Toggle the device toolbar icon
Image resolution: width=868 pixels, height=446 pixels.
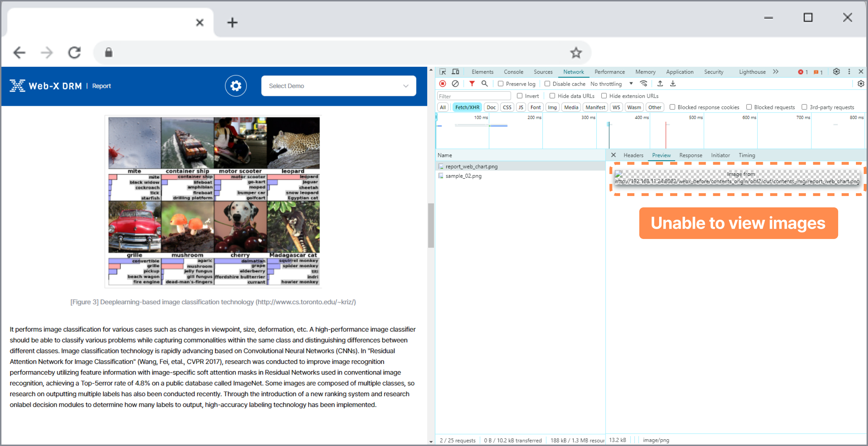coord(455,72)
